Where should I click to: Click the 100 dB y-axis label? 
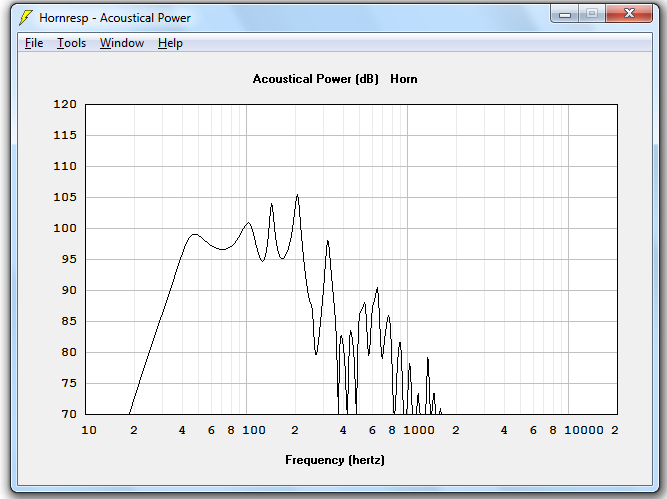pos(65,228)
